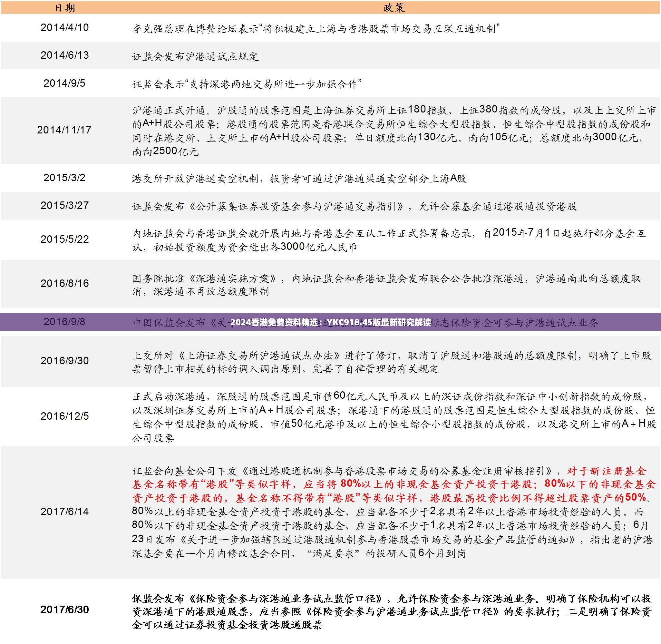Select the 2017/6/14 date cell
The height and width of the screenshot is (644, 661).
pos(64,512)
